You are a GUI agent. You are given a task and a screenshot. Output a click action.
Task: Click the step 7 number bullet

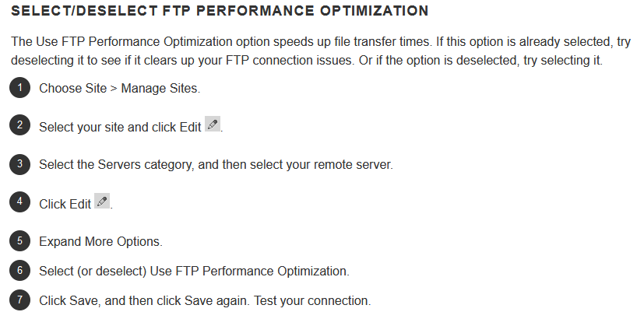coord(19,300)
